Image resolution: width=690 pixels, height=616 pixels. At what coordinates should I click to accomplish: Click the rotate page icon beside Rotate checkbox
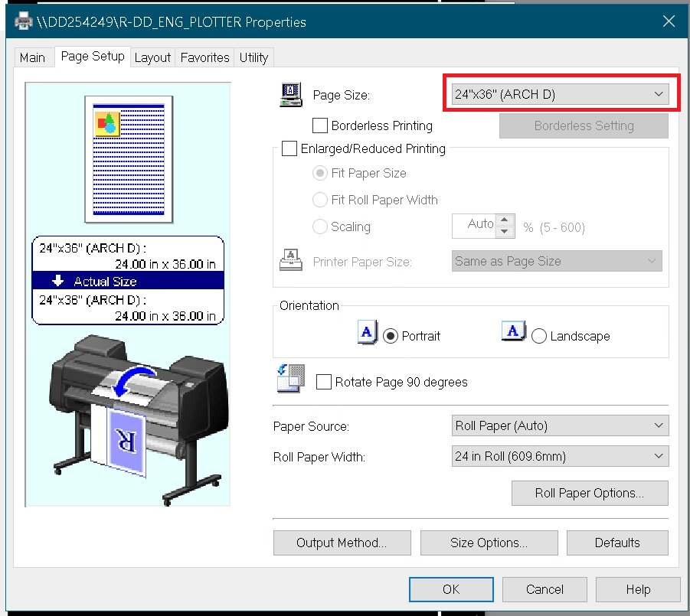tap(290, 379)
